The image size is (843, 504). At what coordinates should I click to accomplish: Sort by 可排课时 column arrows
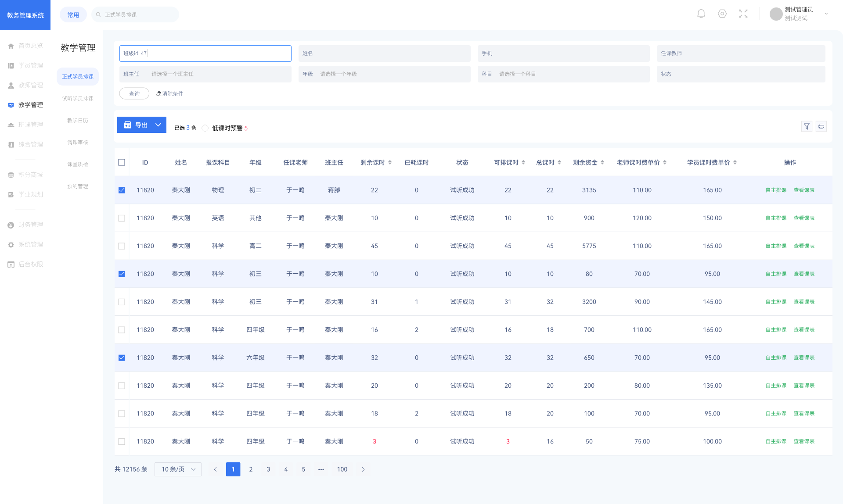(x=523, y=162)
